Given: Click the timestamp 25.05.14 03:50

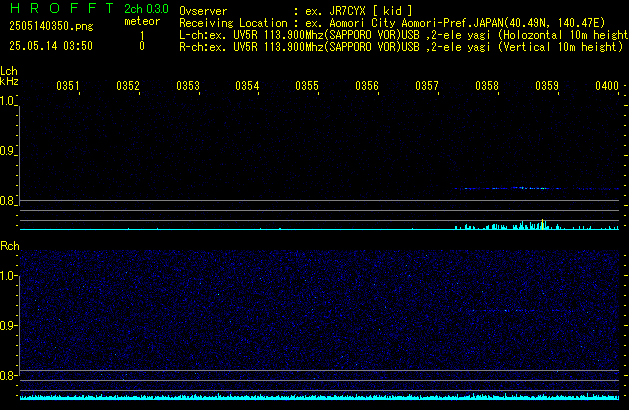Looking at the screenshot, I should (51, 46).
